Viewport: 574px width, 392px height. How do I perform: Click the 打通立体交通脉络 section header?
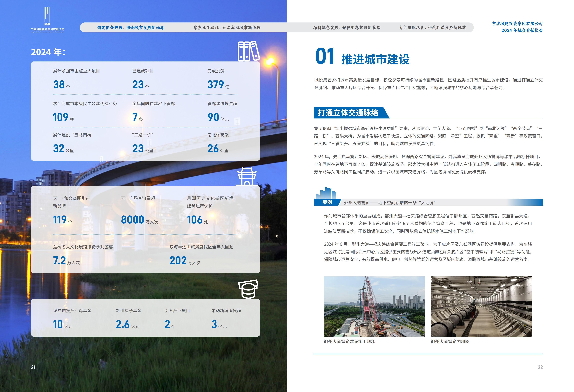(x=348, y=113)
